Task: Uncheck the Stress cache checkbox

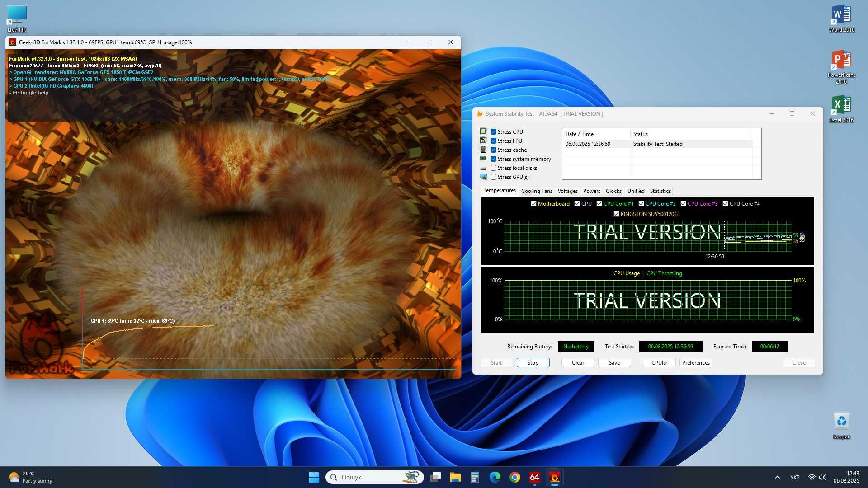Action: tap(493, 150)
